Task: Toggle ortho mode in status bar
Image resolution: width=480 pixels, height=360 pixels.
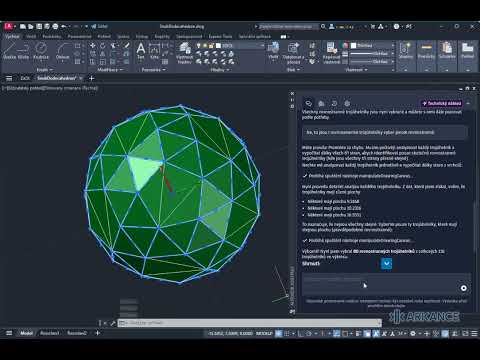Action: pyautogui.click(x=301, y=333)
